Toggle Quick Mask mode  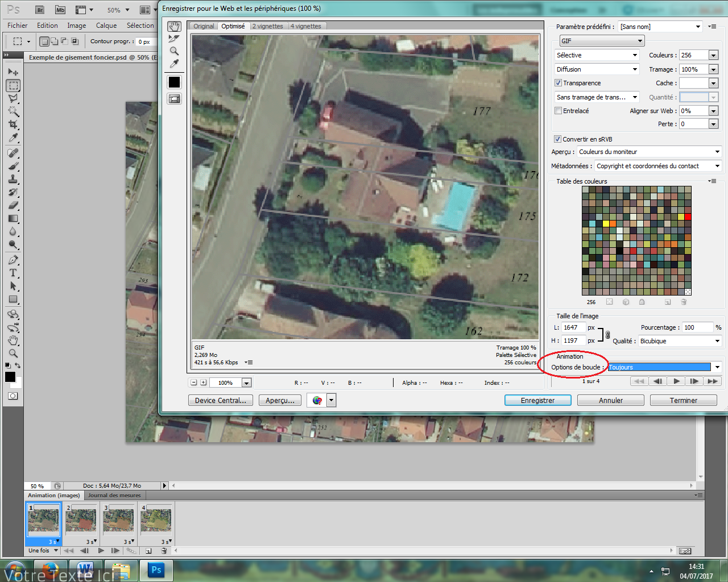[13, 396]
